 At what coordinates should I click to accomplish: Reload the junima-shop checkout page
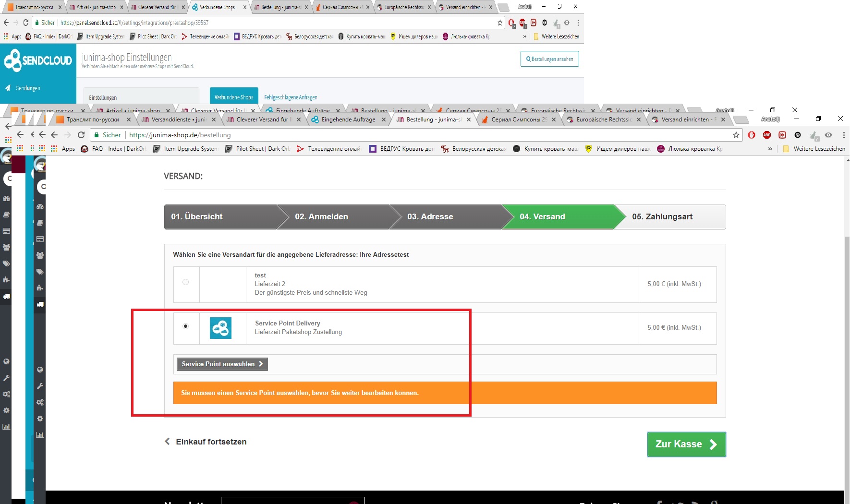click(x=81, y=135)
